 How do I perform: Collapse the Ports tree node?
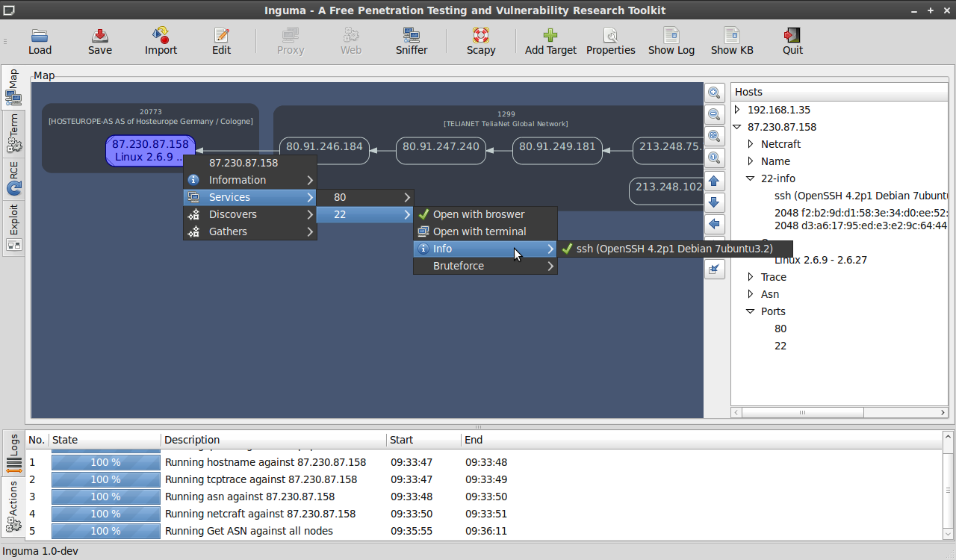pos(751,311)
